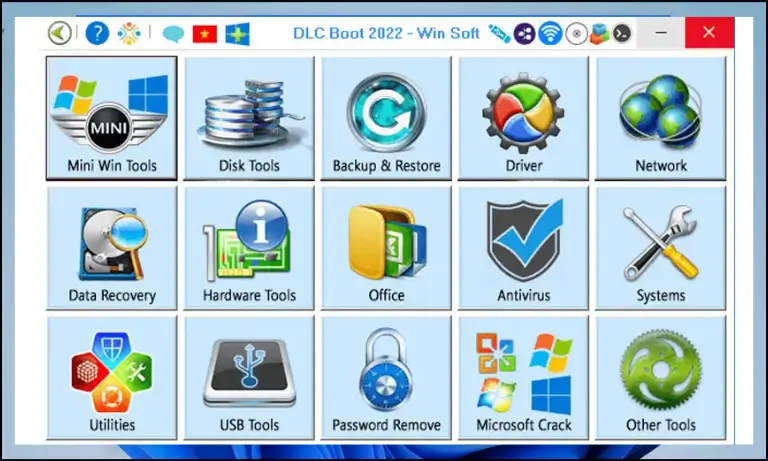Screen dimensions: 768x461
Task: Open the dark command prompt icon
Action: pos(622,33)
